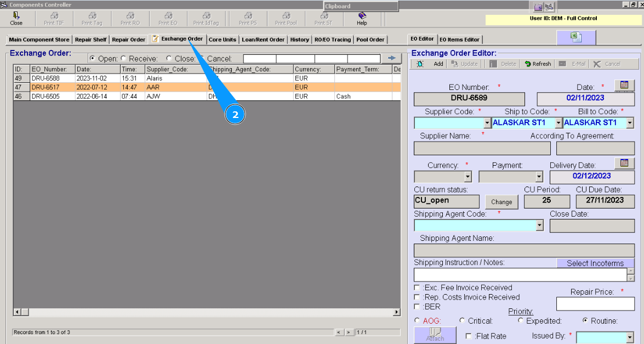Screen dimensions: 644x344
Task: Open the Repair Order tab
Action: tap(129, 40)
